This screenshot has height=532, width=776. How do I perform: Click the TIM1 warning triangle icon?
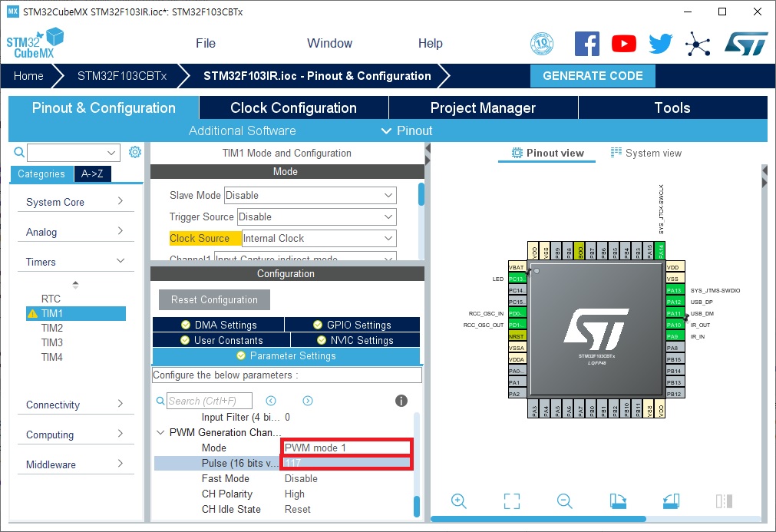33,314
